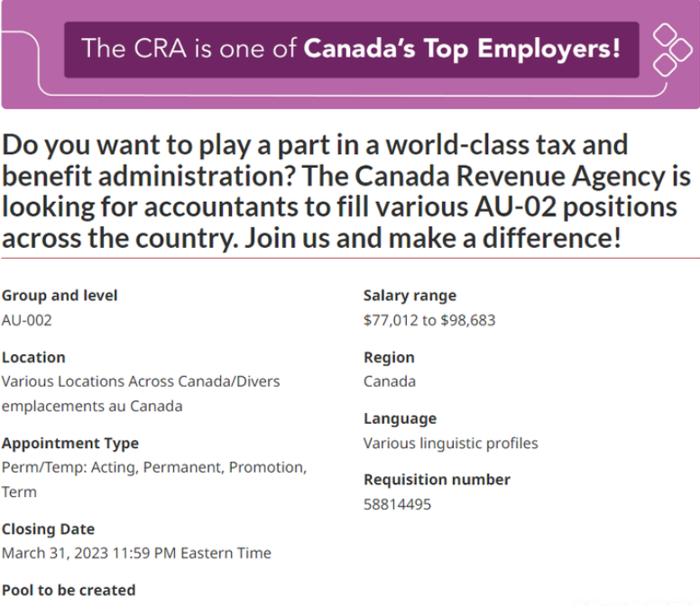Viewport: 700px width, 606px height.
Task: Click the Various linguistic profiles text
Action: 450,443
